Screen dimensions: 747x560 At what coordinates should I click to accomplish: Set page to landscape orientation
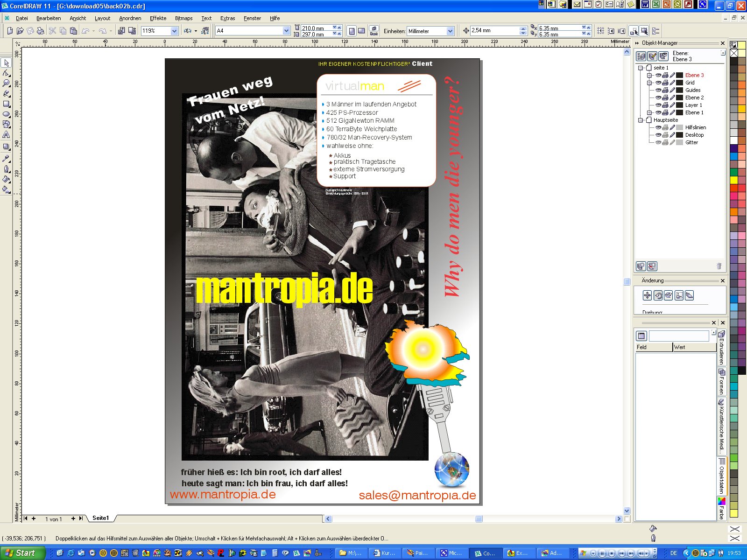(361, 31)
